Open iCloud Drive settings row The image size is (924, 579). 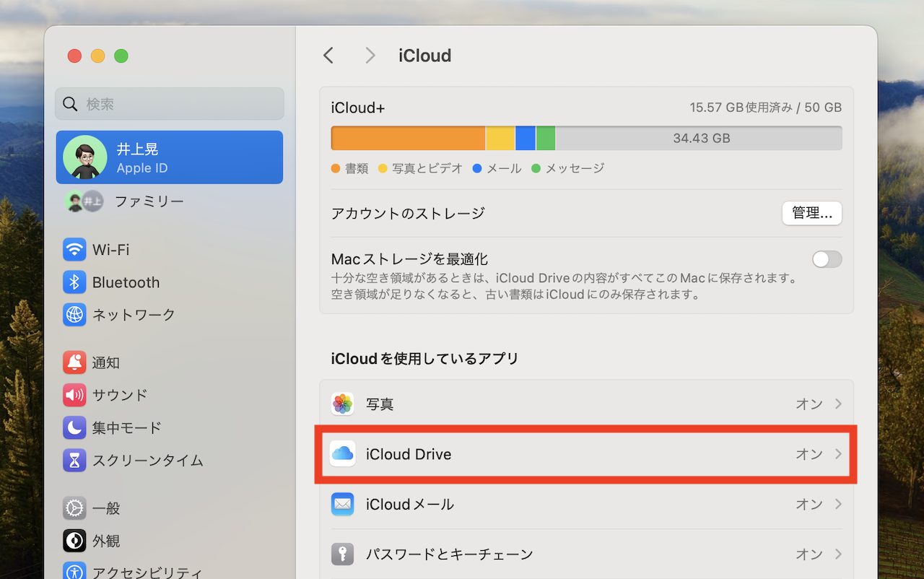586,454
